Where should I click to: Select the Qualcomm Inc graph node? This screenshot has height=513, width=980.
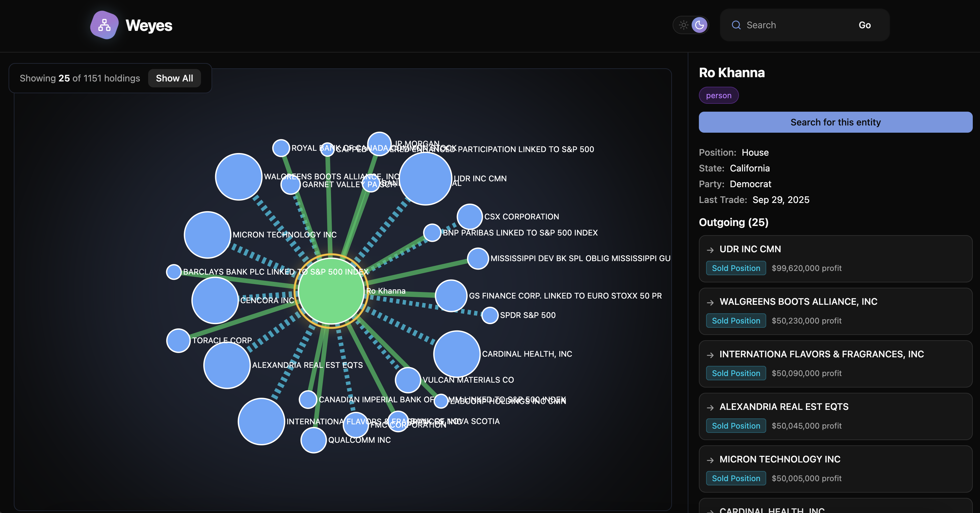pos(313,440)
